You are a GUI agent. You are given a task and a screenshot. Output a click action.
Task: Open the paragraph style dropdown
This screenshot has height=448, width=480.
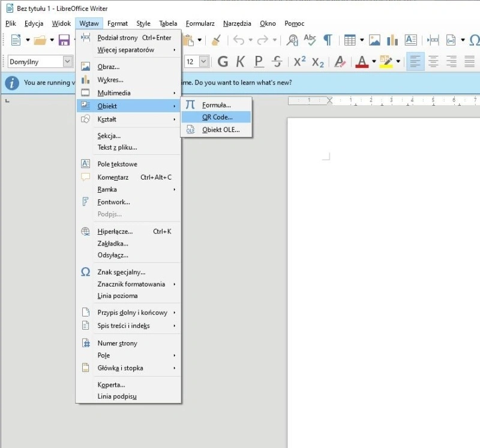click(x=66, y=61)
